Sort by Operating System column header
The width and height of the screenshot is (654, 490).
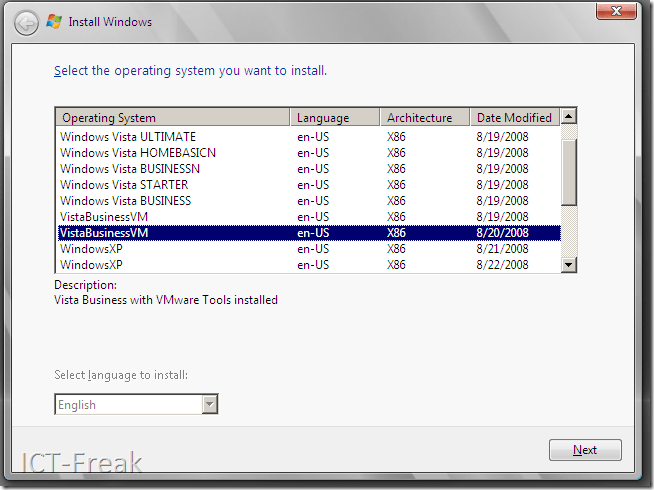point(172,118)
